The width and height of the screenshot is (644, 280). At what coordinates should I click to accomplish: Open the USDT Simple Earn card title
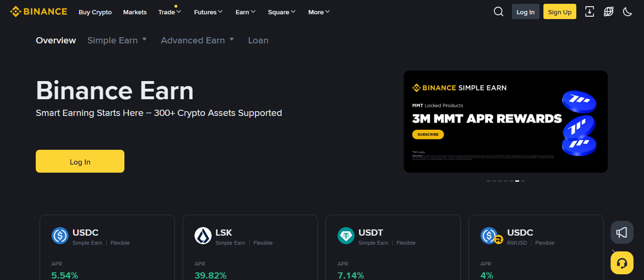pos(371,233)
